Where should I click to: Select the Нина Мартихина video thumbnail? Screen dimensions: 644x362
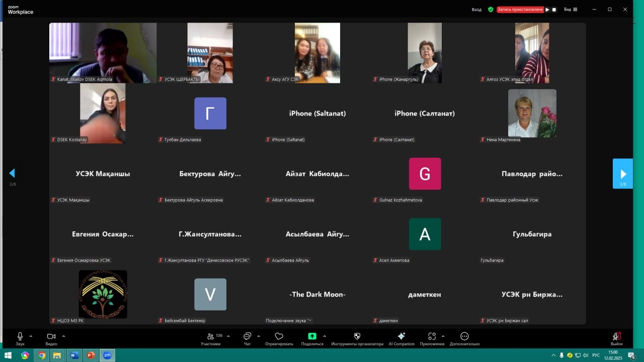[532, 113]
